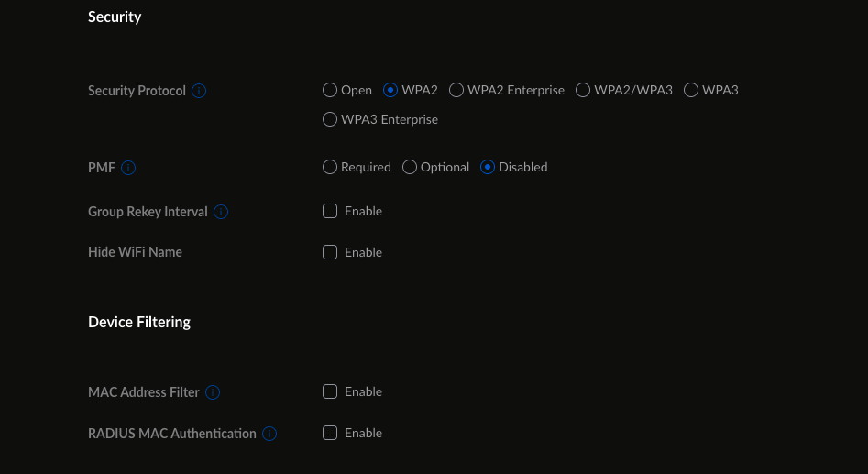
Task: Click the Security Protocol info icon
Action: pyautogui.click(x=199, y=91)
